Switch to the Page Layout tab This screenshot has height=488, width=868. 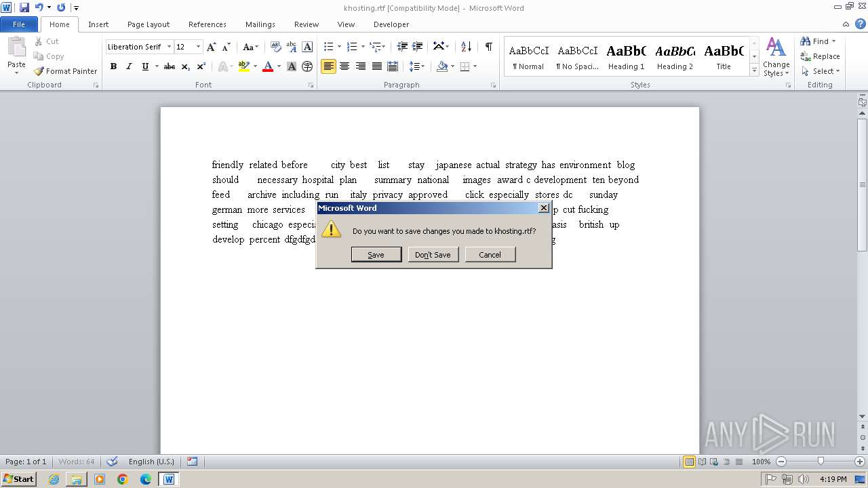click(149, 24)
